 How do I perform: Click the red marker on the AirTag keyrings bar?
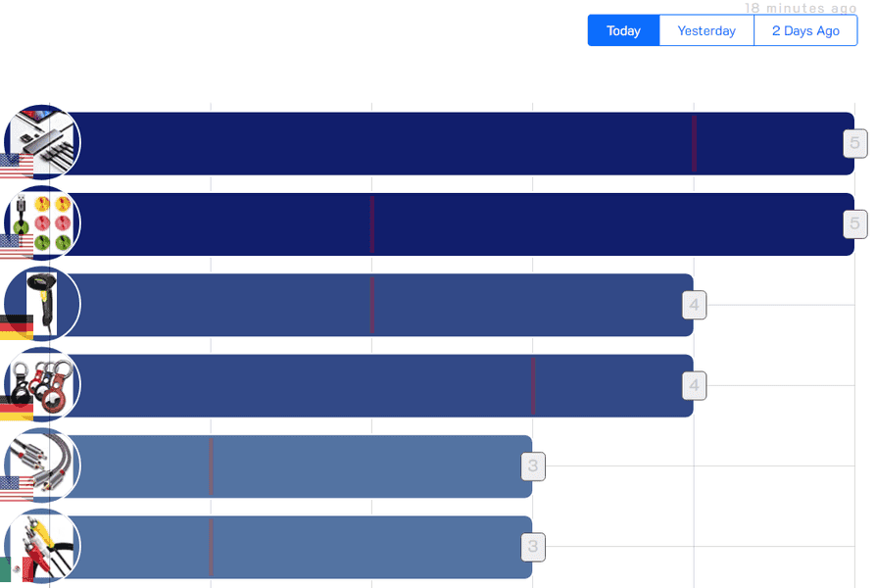pyautogui.click(x=533, y=386)
